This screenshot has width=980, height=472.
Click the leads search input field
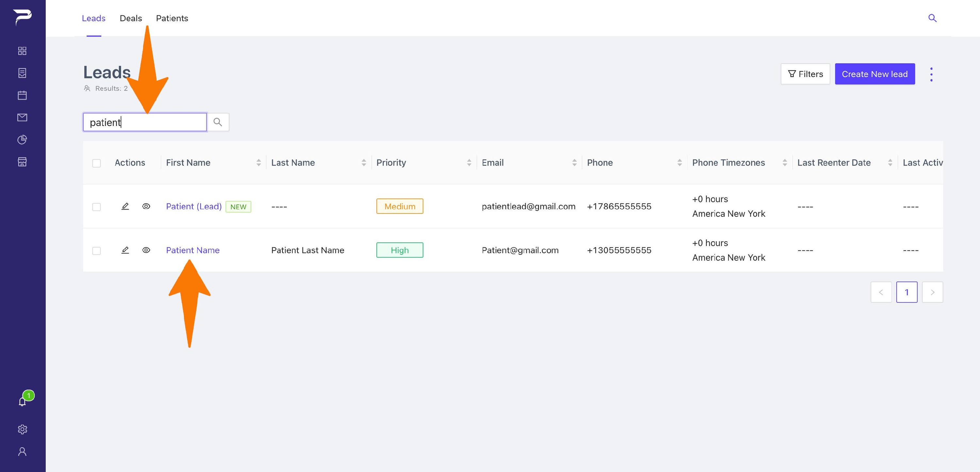(x=145, y=122)
